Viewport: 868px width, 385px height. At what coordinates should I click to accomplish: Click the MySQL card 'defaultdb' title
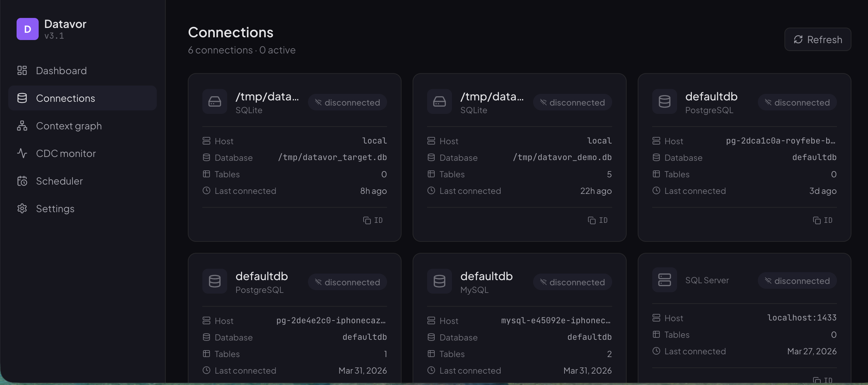tap(486, 276)
